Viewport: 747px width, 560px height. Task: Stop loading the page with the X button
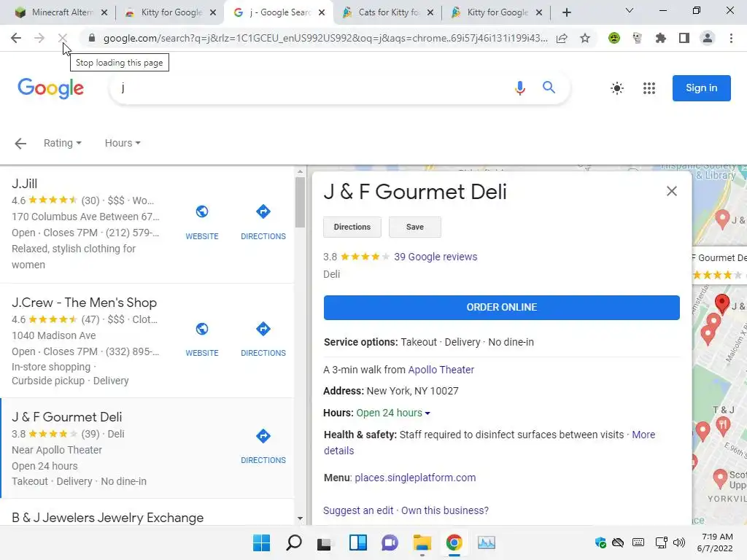pyautogui.click(x=63, y=38)
